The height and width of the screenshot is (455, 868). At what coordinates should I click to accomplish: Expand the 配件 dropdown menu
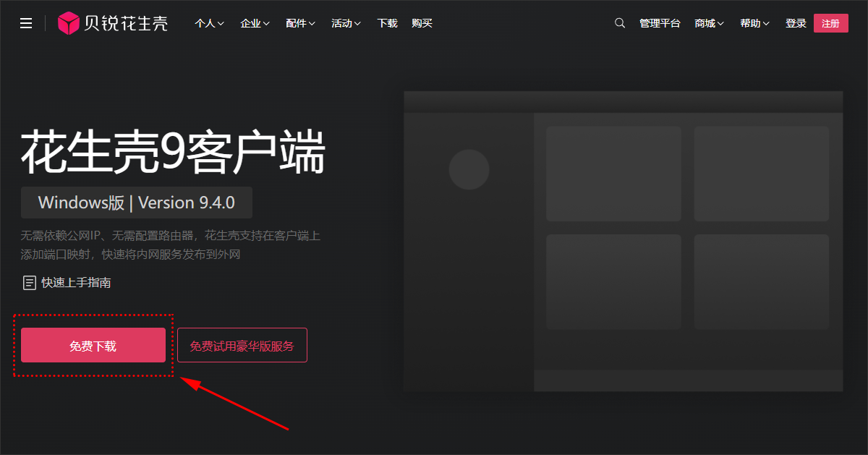301,23
